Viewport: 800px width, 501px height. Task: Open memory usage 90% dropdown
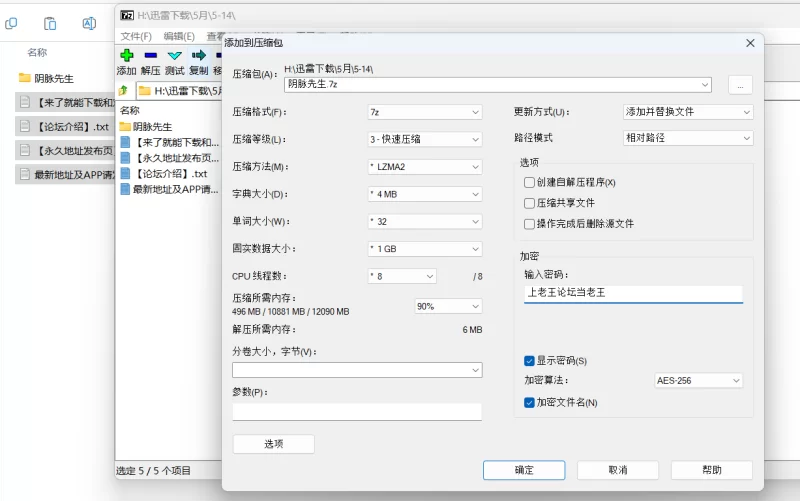pos(448,306)
